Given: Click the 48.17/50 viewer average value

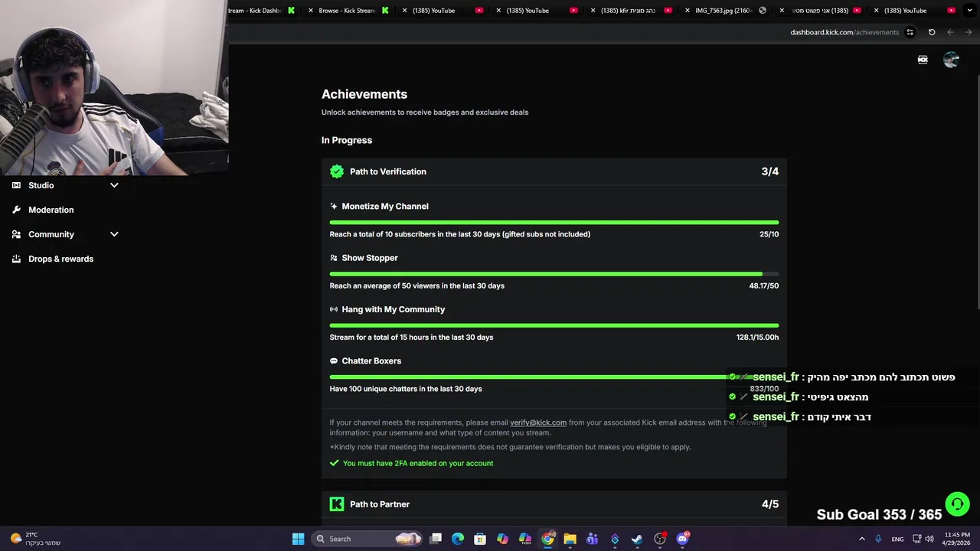Looking at the screenshot, I should click(x=763, y=285).
